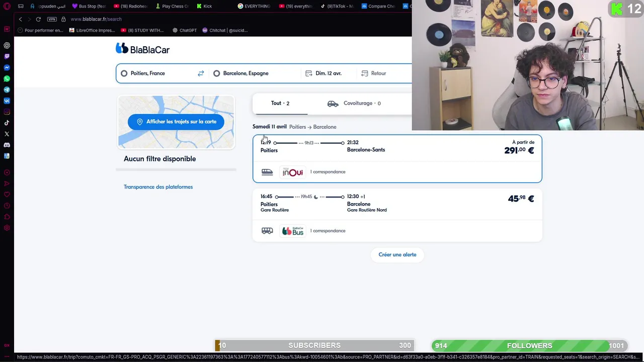Switch to the Compare Che... browser tab

point(378,6)
